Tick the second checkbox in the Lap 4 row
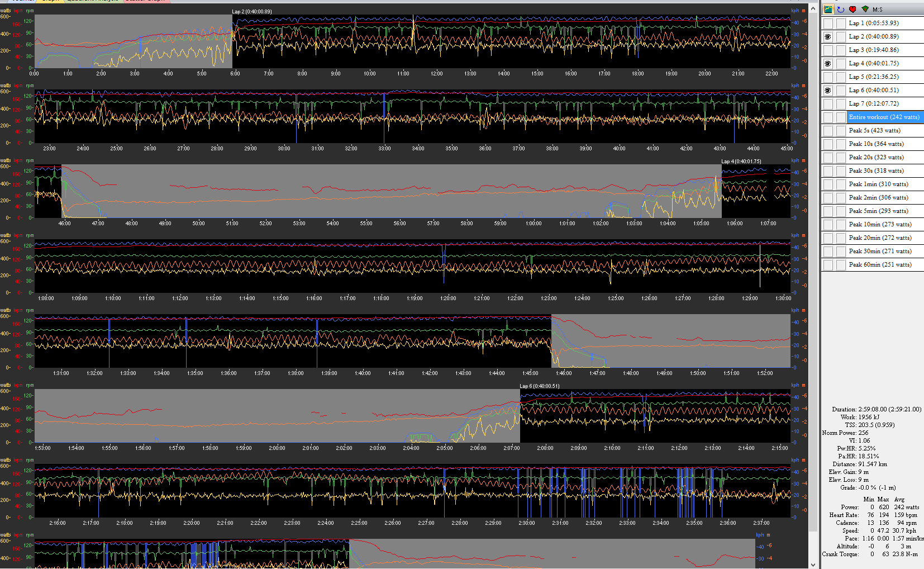924x569 pixels. tap(840, 63)
